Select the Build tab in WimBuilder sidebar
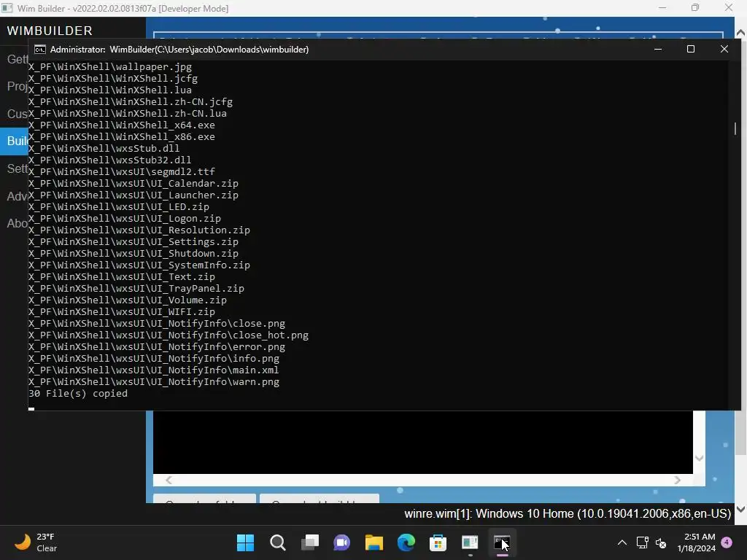The width and height of the screenshot is (747, 560). (x=15, y=141)
